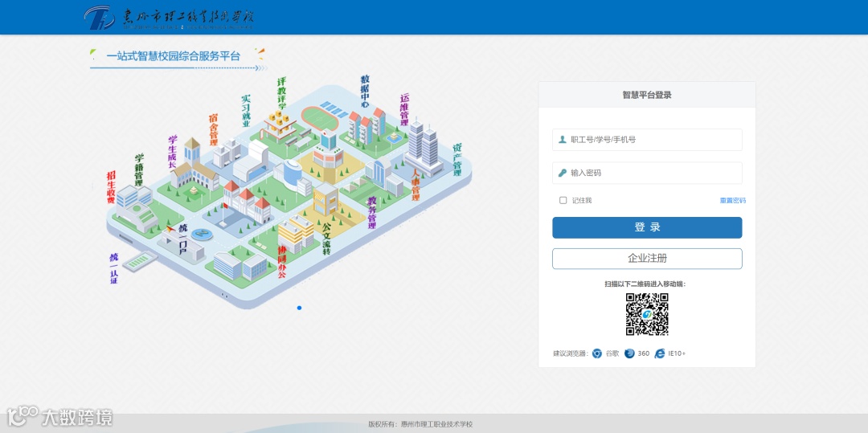Click the 评教评学 label on campus map

[282, 93]
